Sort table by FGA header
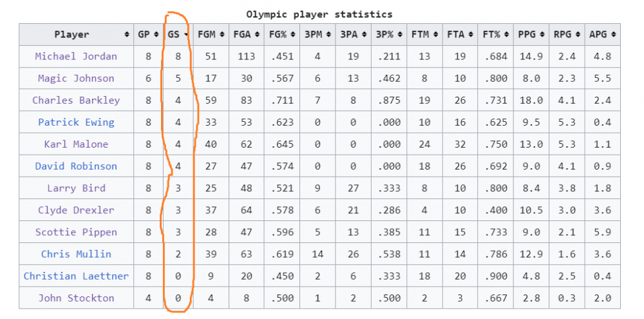Viewport: 644px width, 319px height. (x=245, y=35)
